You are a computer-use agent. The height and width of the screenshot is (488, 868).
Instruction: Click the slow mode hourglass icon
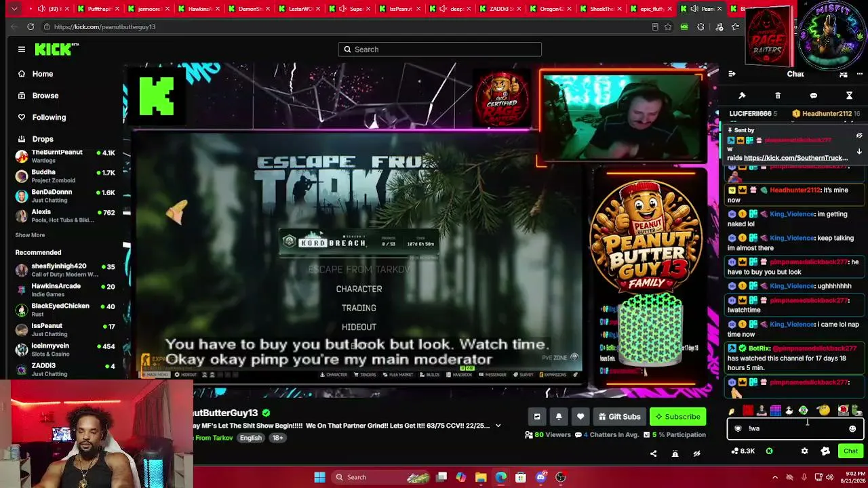(x=849, y=96)
